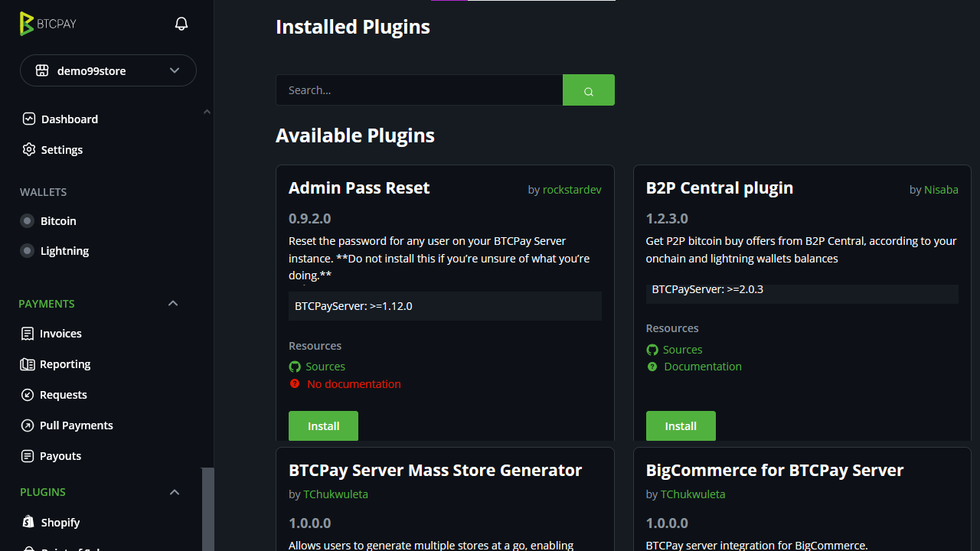Click the GitHub icon for Admin Pass Reset sources

[x=295, y=367]
